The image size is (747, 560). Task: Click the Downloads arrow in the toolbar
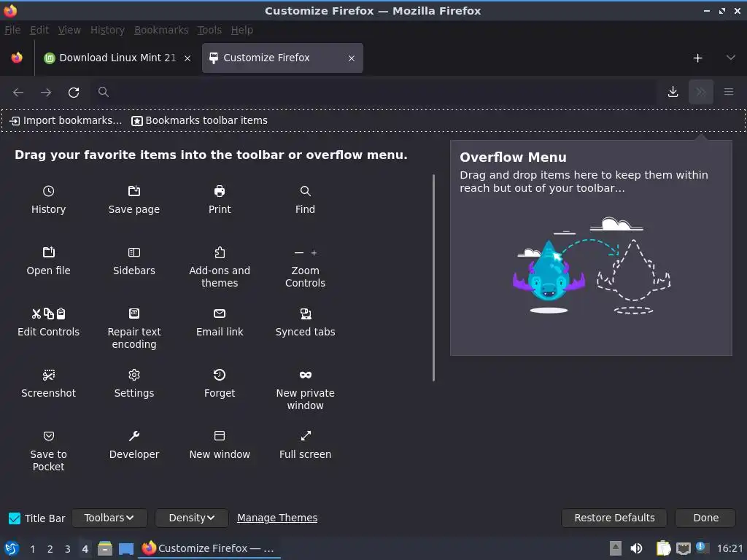click(673, 92)
